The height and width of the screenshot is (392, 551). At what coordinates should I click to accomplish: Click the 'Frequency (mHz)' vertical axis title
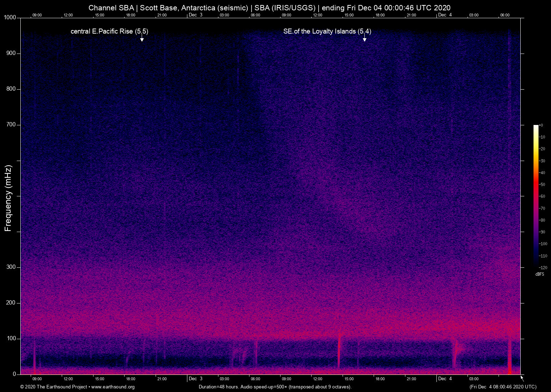pos(8,198)
